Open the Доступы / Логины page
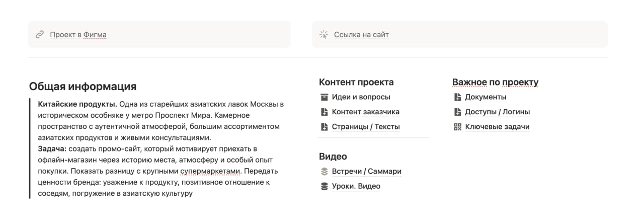644x220 pixels. [x=497, y=112]
